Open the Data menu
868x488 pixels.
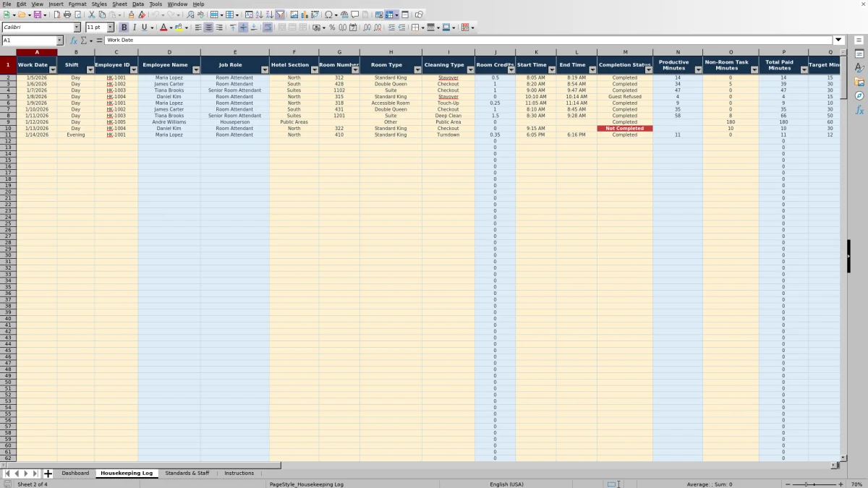point(137,4)
